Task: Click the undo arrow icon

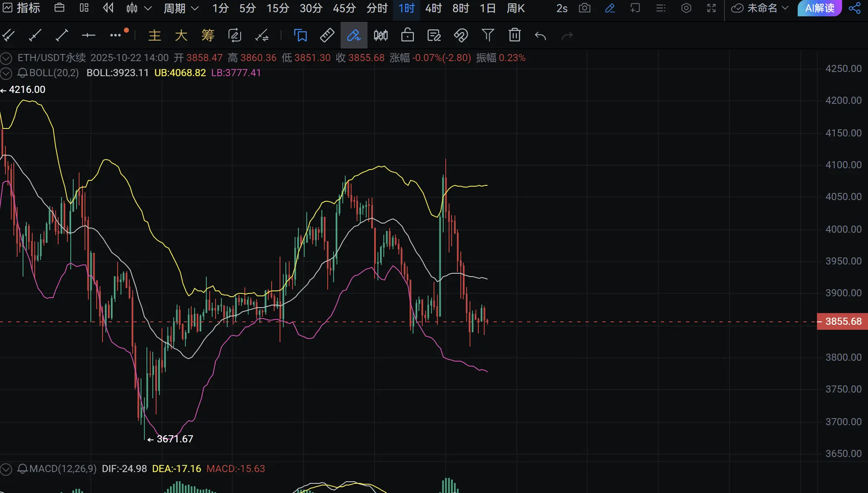Action: pos(541,36)
